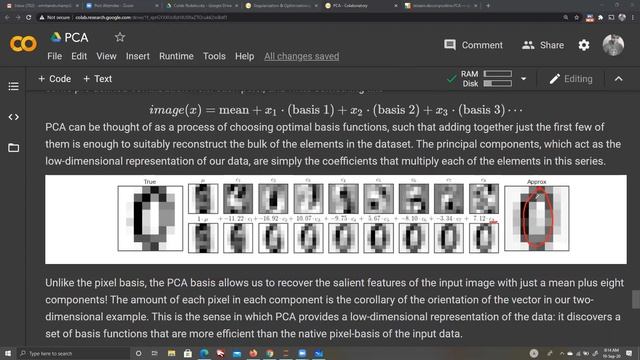Open File Explorer from the taskbar

point(171,353)
